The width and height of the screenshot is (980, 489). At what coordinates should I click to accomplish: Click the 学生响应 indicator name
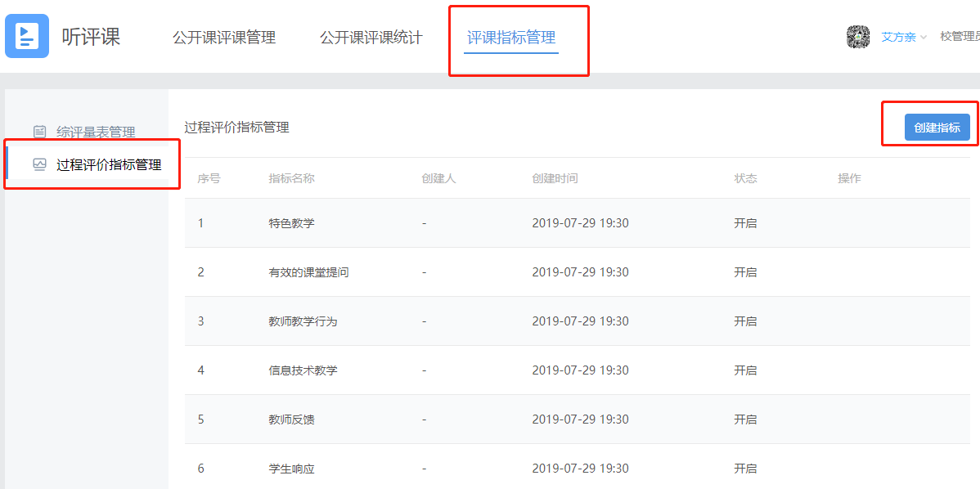tap(291, 469)
